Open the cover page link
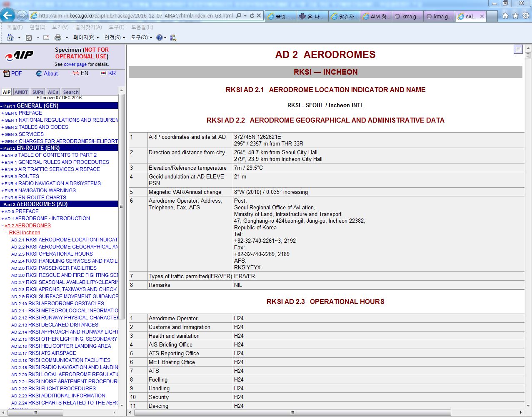This screenshot has height=417, width=532. tap(75, 65)
